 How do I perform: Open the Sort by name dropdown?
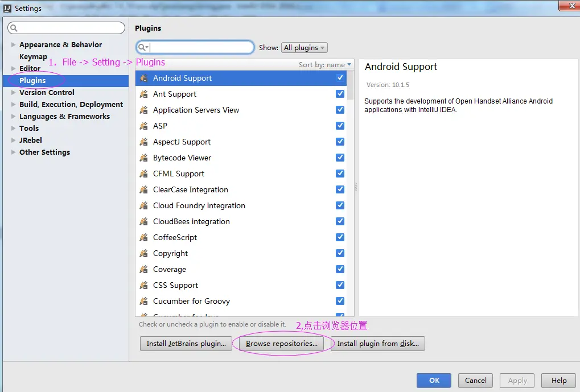point(325,65)
